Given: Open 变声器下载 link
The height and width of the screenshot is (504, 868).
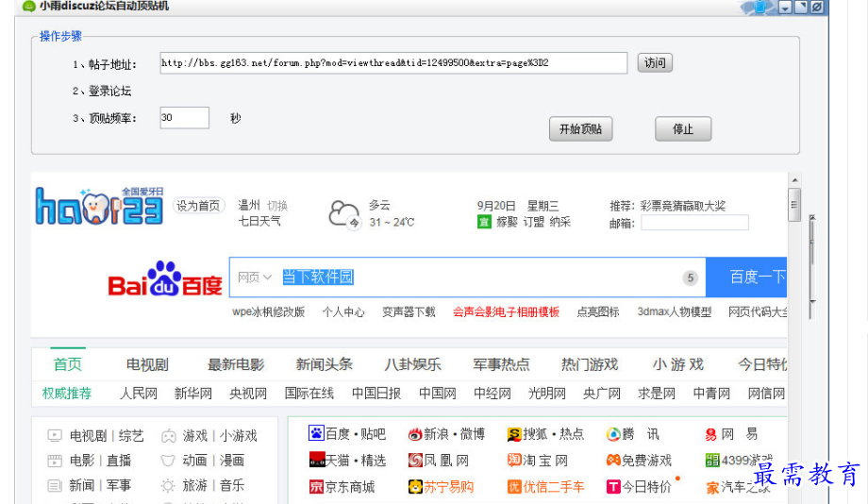Looking at the screenshot, I should [409, 311].
